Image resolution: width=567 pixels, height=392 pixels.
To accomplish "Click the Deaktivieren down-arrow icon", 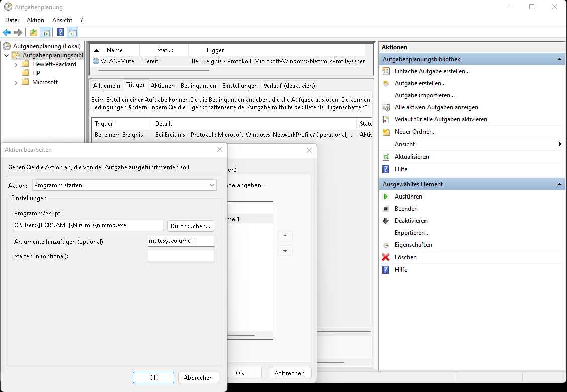I will coord(386,221).
